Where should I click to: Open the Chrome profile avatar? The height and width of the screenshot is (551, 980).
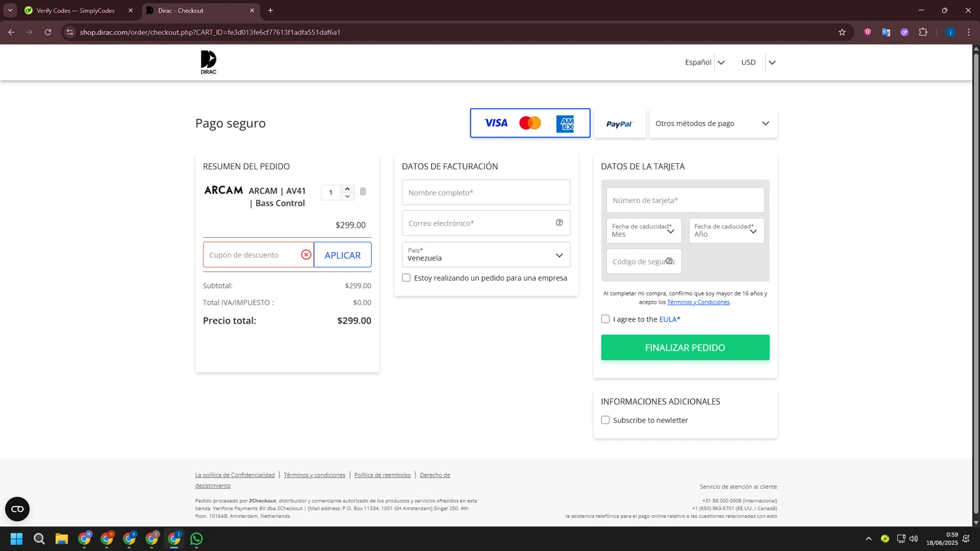(x=950, y=32)
